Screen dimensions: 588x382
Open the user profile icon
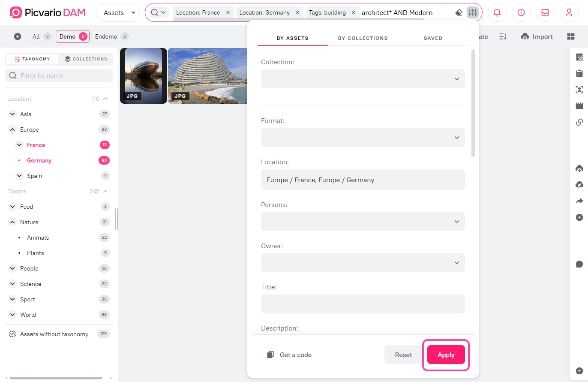(569, 12)
